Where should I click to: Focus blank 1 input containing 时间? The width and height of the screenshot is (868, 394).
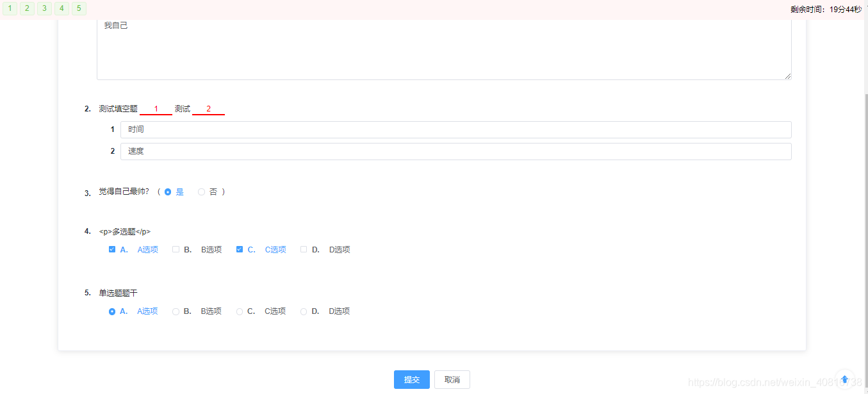(x=456, y=129)
